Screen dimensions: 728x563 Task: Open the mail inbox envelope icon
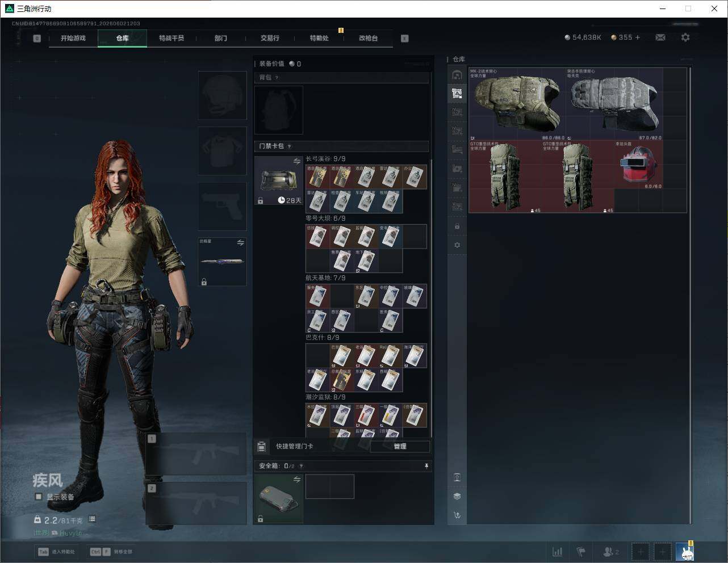point(660,37)
